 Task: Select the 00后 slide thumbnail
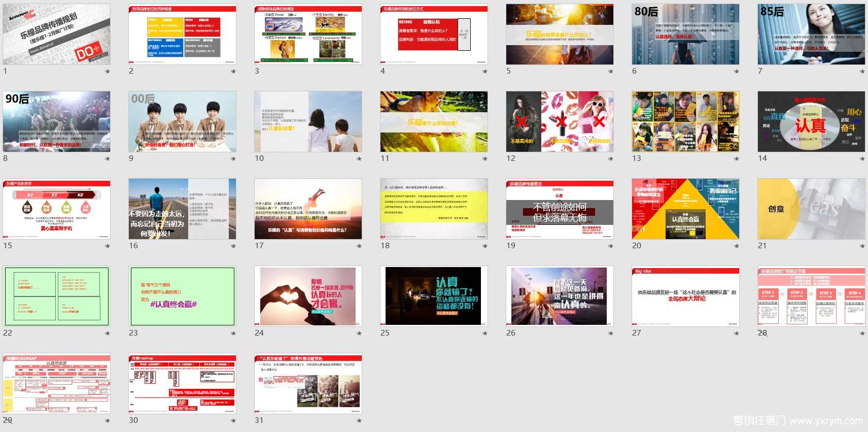pos(182,122)
